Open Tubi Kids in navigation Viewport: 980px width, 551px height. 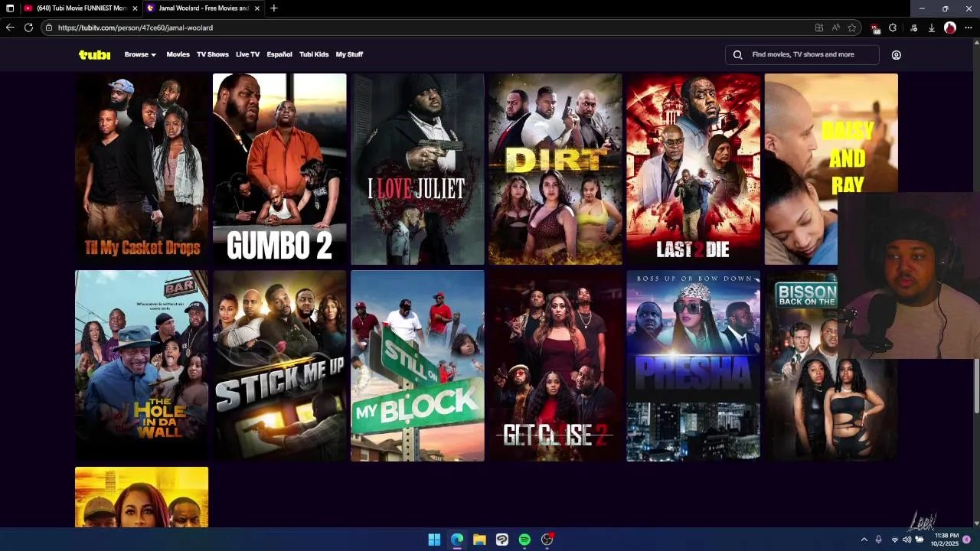(x=314, y=54)
